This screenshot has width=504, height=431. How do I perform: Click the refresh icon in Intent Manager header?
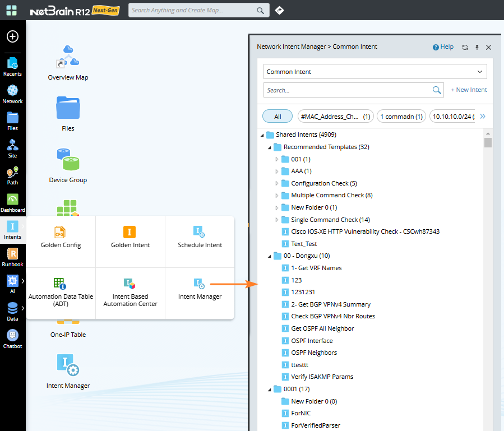tap(465, 47)
